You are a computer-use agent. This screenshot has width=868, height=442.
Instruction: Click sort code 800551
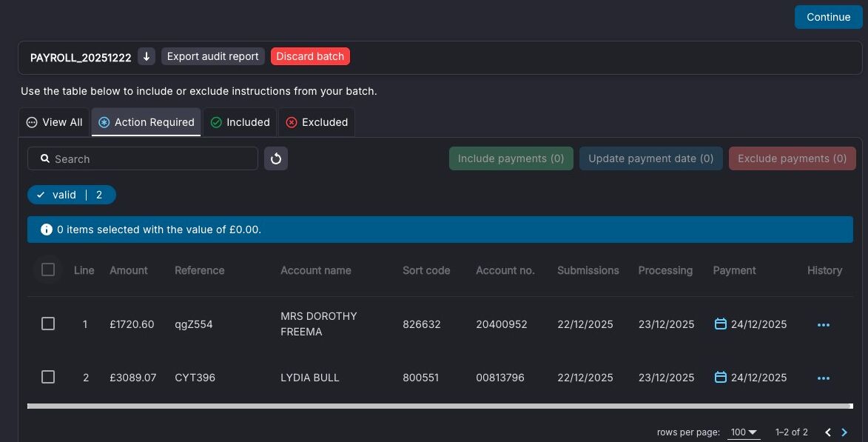coord(420,377)
